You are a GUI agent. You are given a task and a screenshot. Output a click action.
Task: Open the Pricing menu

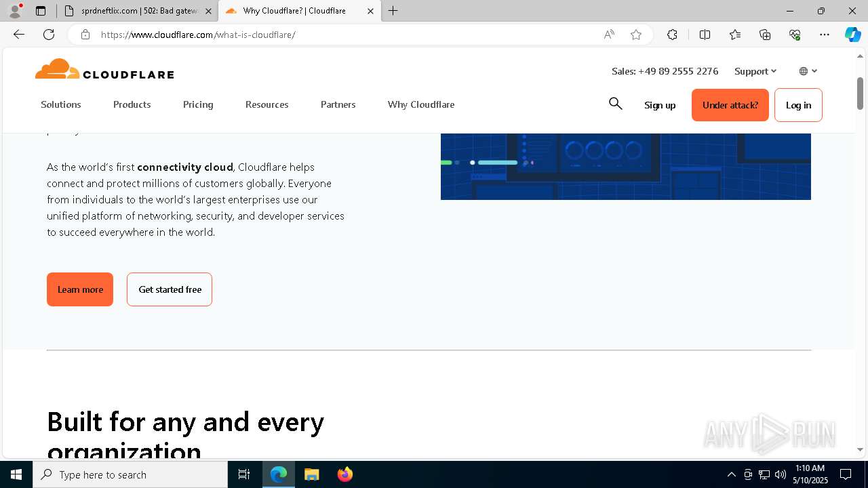(x=198, y=104)
